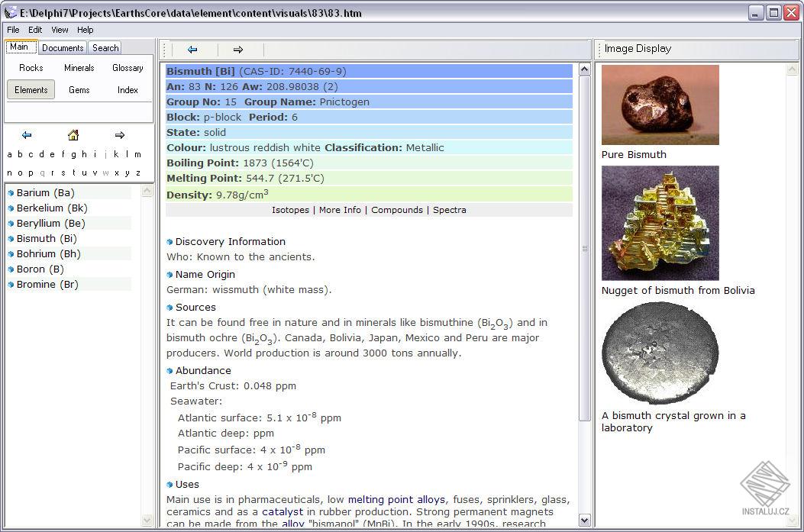This screenshot has width=804, height=532.
Task: Click the home icon in the left navigation
Action: click(73, 135)
